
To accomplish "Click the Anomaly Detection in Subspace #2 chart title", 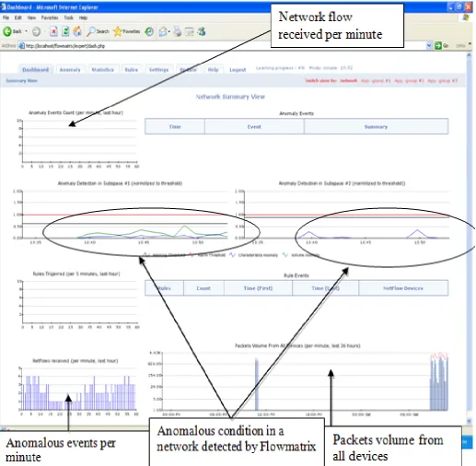I will (342, 183).
